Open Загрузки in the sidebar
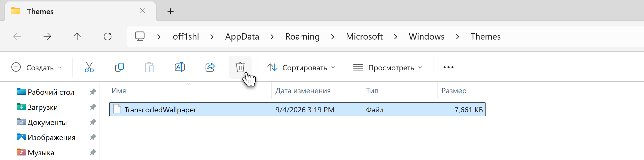644x160 pixels. coord(43,107)
